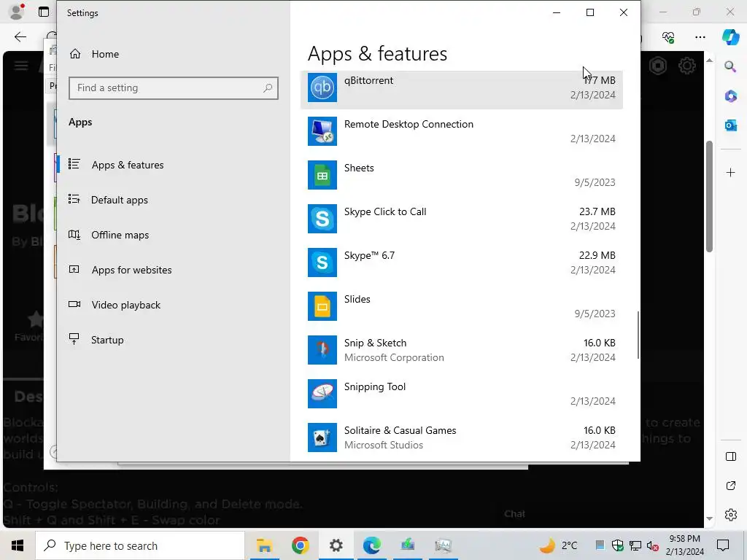Click the Edge page scrollbar thumb
The image size is (747, 560).
(x=709, y=196)
